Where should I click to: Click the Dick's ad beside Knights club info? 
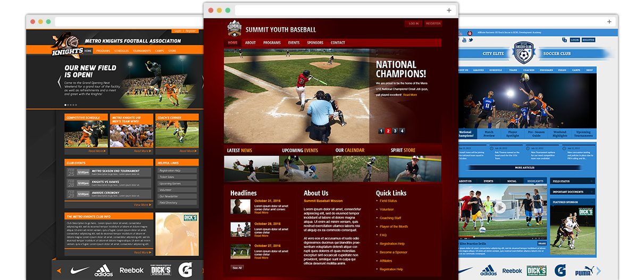[x=178, y=234]
